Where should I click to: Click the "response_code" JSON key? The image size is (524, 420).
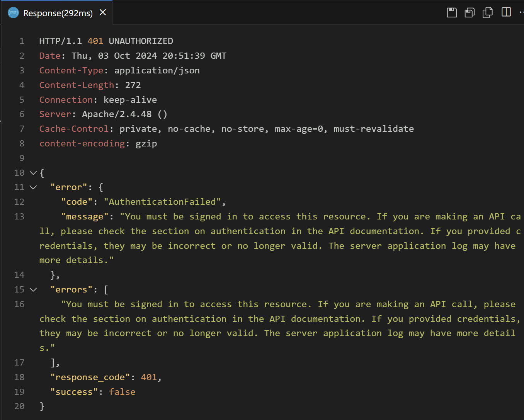pos(90,377)
